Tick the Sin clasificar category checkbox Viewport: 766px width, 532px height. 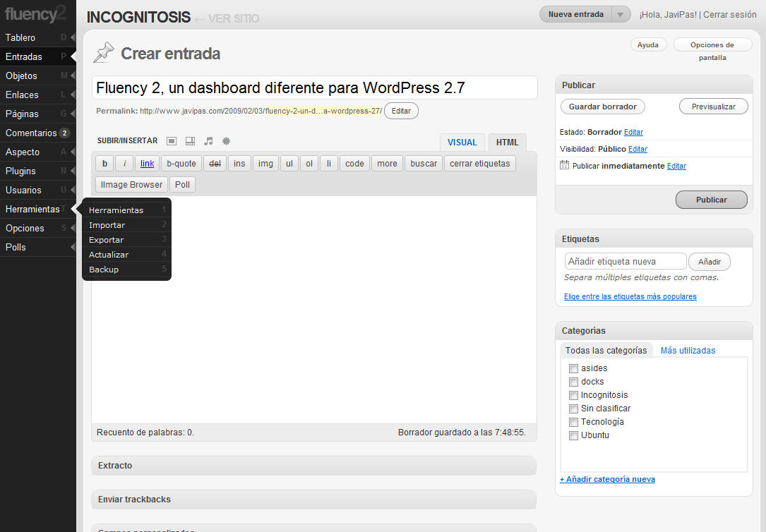pyautogui.click(x=573, y=409)
